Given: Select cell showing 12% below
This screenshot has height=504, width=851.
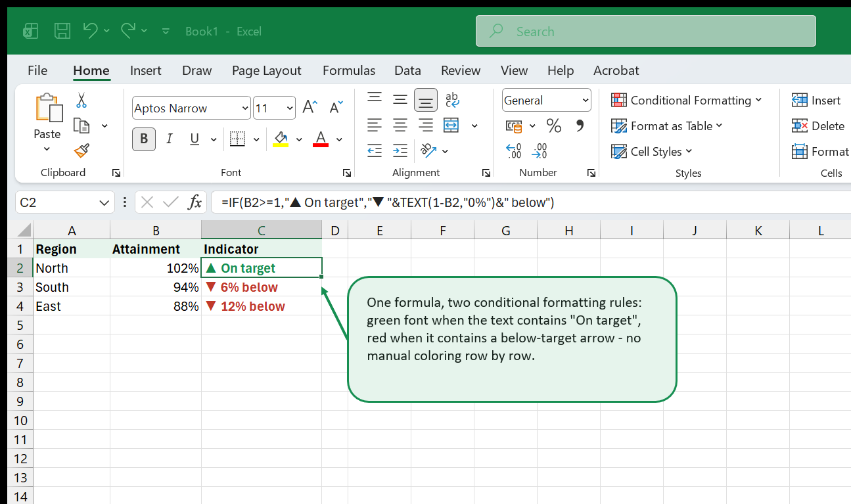Looking at the screenshot, I should coord(262,306).
